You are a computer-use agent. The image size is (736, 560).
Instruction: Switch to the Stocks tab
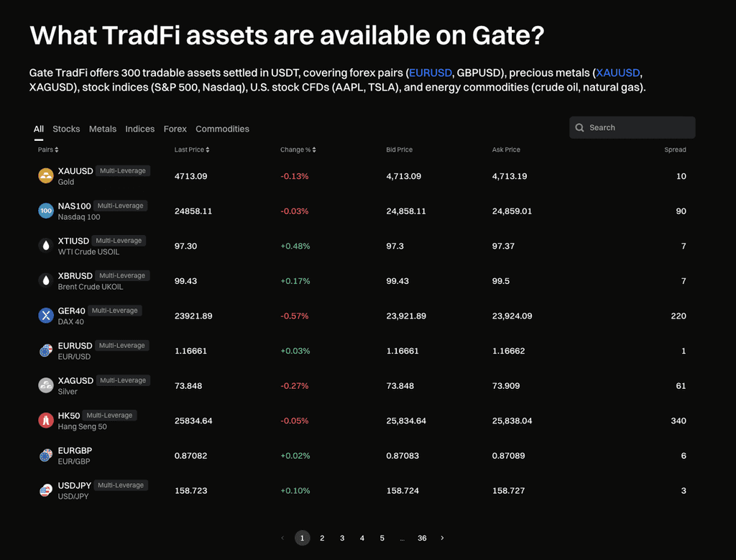coord(66,129)
